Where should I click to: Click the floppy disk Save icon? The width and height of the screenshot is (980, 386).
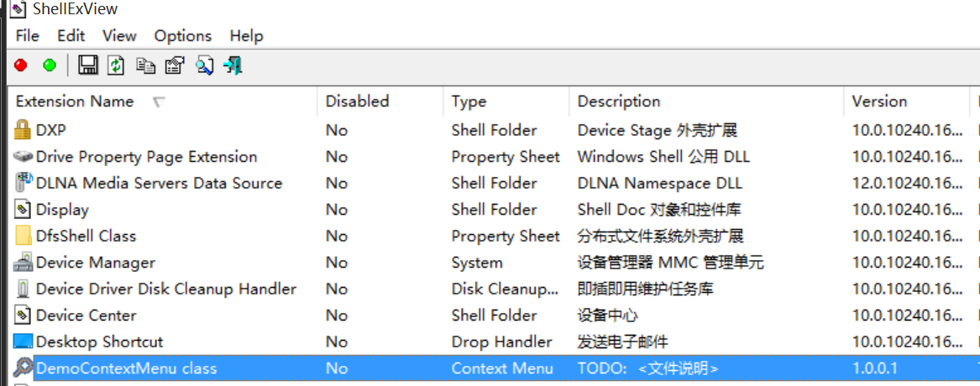click(x=87, y=65)
